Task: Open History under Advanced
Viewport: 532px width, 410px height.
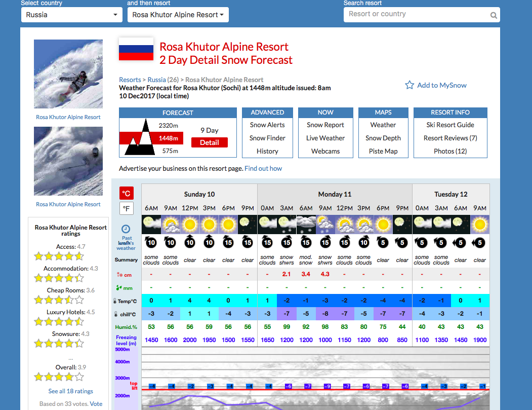Action: 267,151
